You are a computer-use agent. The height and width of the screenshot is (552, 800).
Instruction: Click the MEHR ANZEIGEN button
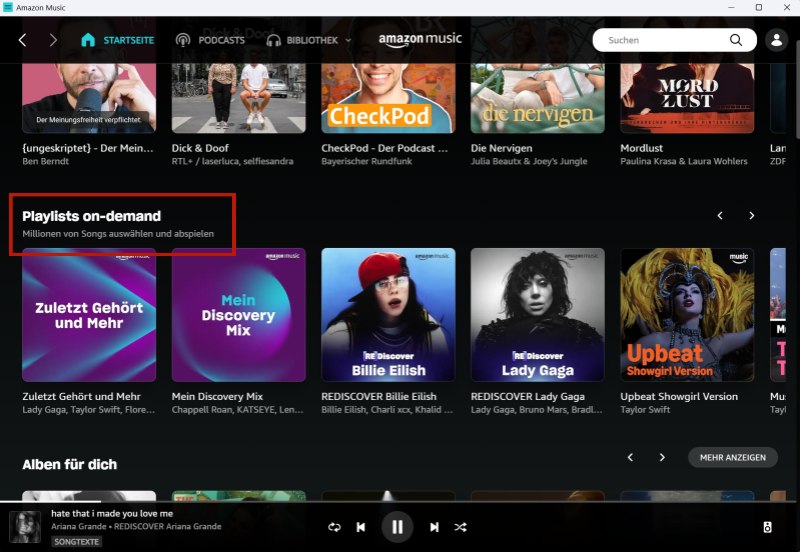[x=733, y=458]
